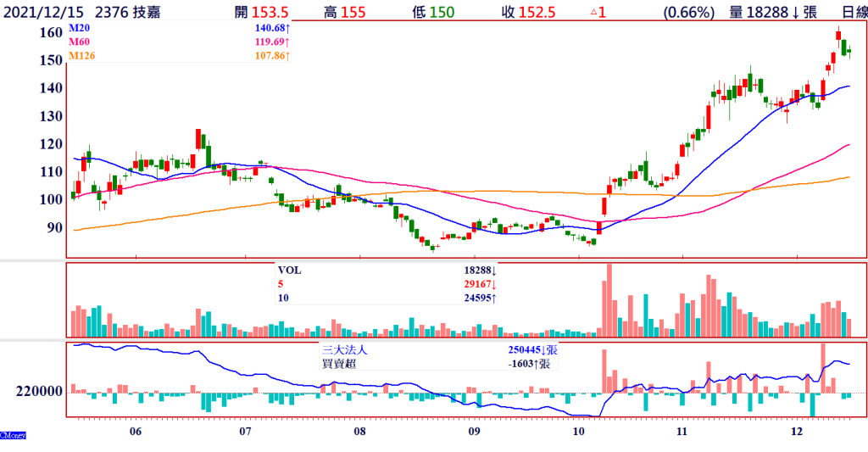868x452 pixels.
Task: Click the up arrow next to M20 value 140.68
Action: point(287,30)
